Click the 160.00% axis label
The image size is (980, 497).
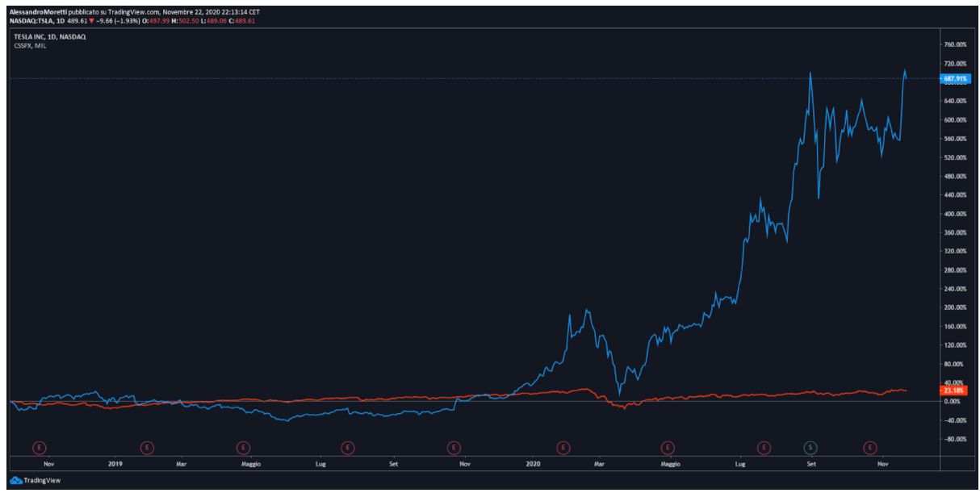[x=956, y=326]
